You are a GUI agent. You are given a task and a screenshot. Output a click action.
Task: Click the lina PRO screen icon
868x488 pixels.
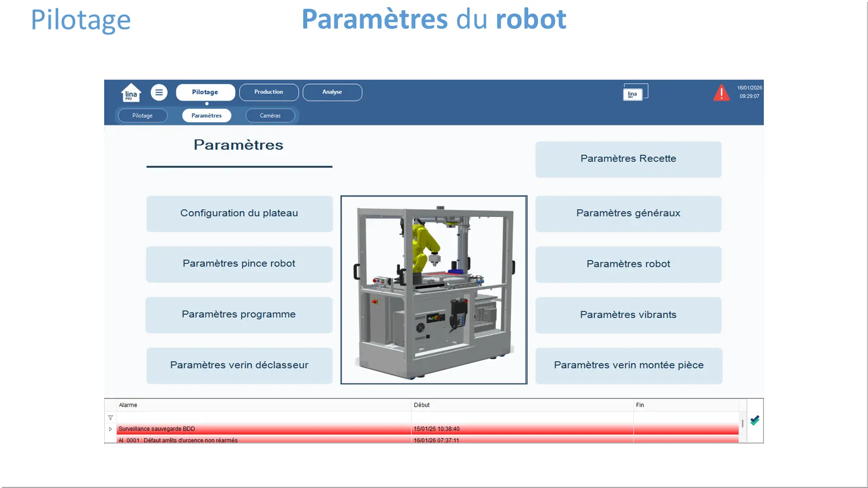pos(635,92)
